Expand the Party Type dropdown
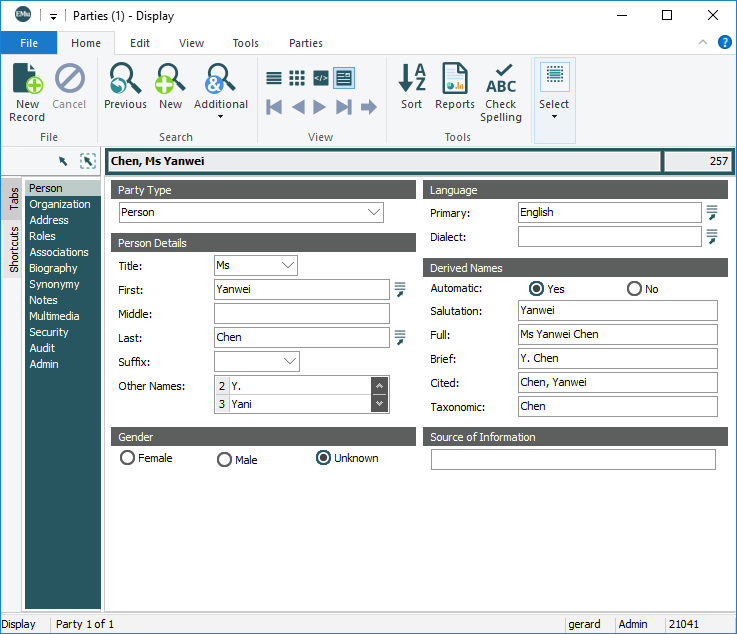This screenshot has width=737, height=634. [374, 212]
